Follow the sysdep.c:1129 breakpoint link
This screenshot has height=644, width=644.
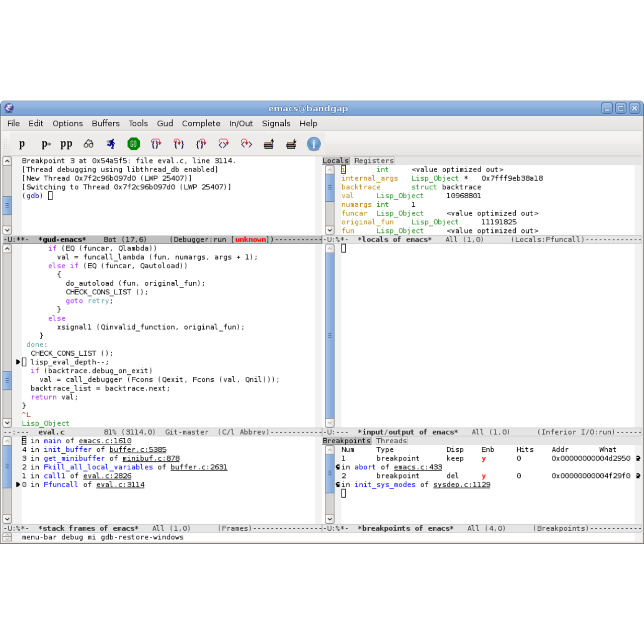pyautogui.click(x=461, y=485)
